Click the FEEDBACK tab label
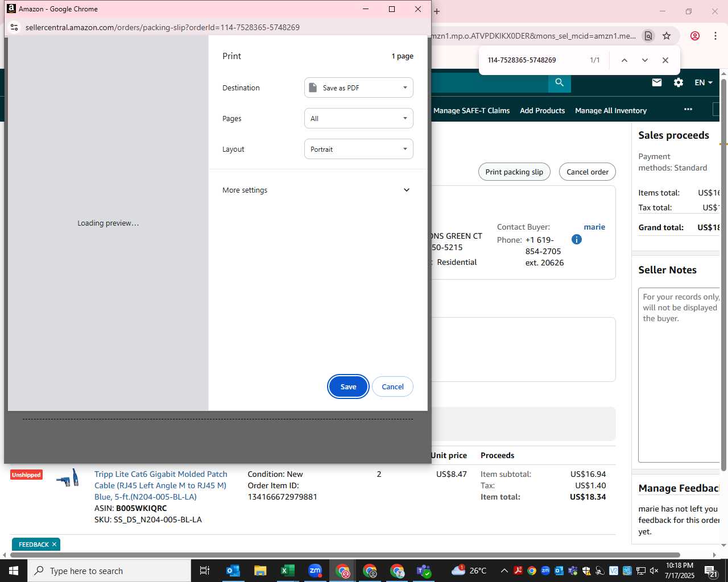Image resolution: width=728 pixels, height=582 pixels. point(34,544)
